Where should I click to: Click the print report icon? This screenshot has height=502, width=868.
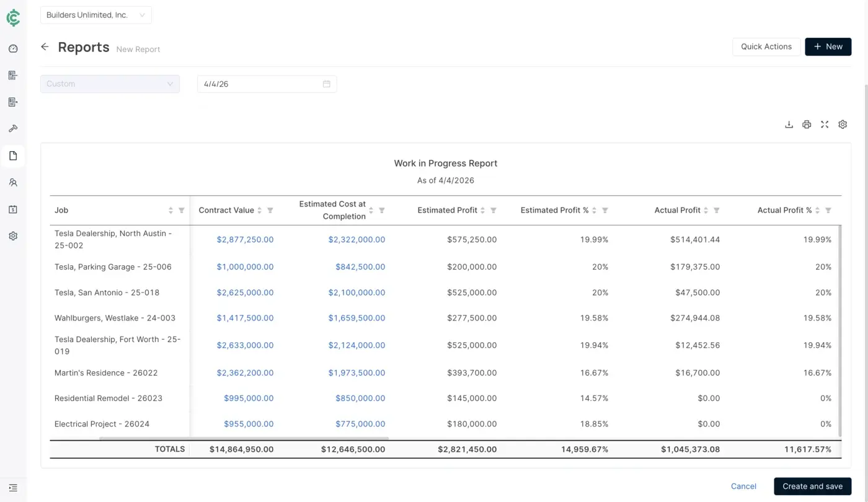[807, 125]
